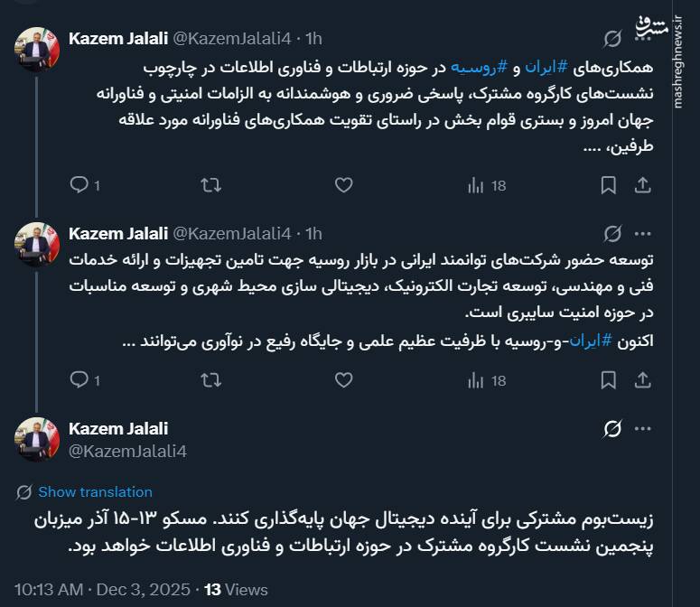
Task: Repost the middle tweet
Action: [210, 380]
